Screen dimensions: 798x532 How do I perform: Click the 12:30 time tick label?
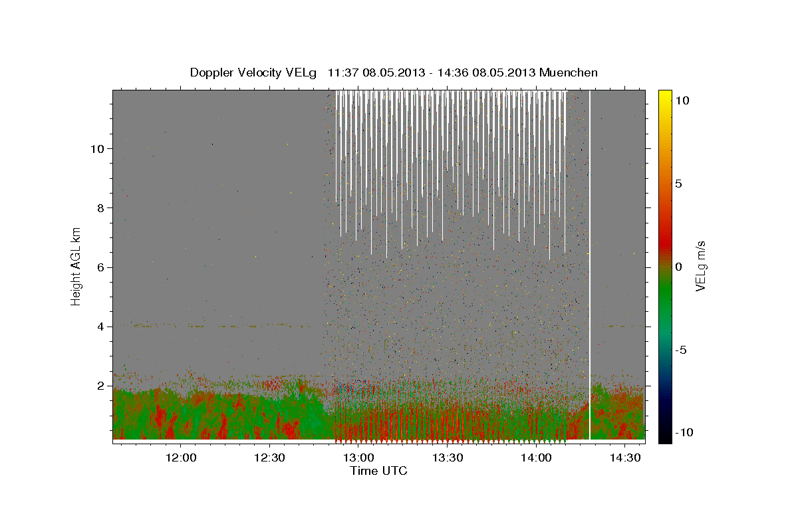pyautogui.click(x=269, y=458)
